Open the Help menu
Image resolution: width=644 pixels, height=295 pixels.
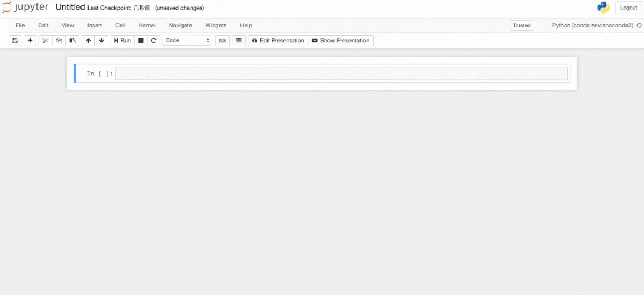coord(246,25)
